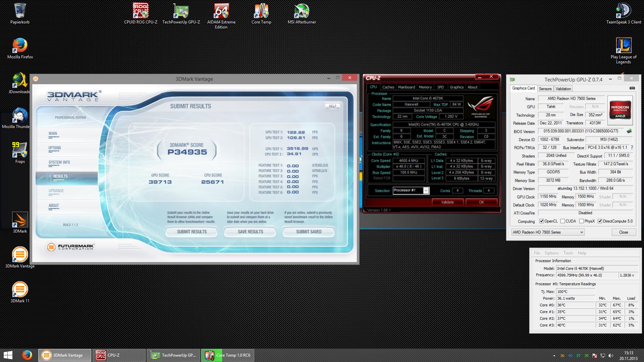Select the RESULTS section in 3DMark Vantage
The image size is (644, 362).
pyautogui.click(x=67, y=178)
